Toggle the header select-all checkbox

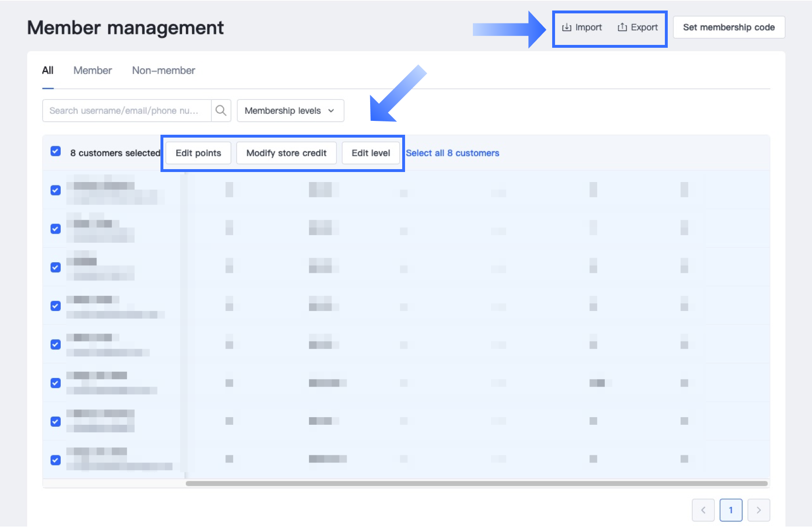click(55, 151)
